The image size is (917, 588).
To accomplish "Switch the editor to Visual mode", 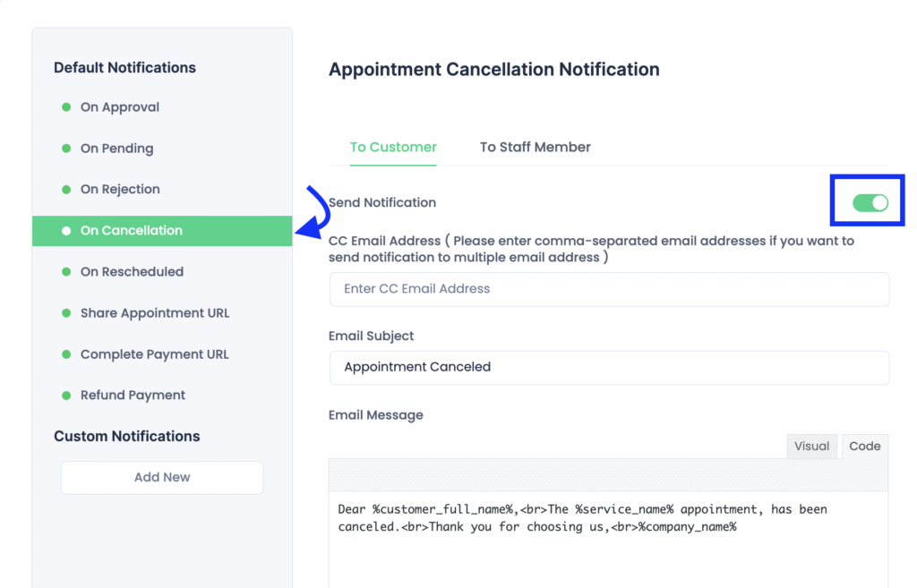I will 812,447.
